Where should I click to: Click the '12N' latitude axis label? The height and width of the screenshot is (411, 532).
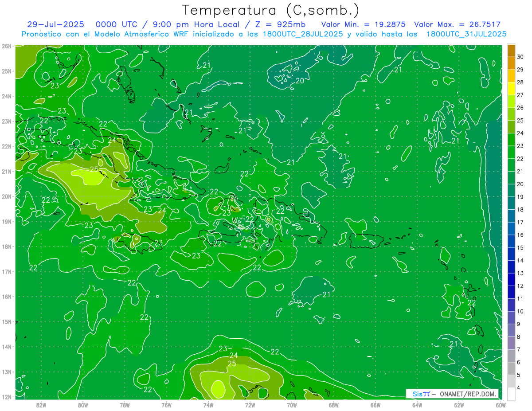tap(7, 397)
